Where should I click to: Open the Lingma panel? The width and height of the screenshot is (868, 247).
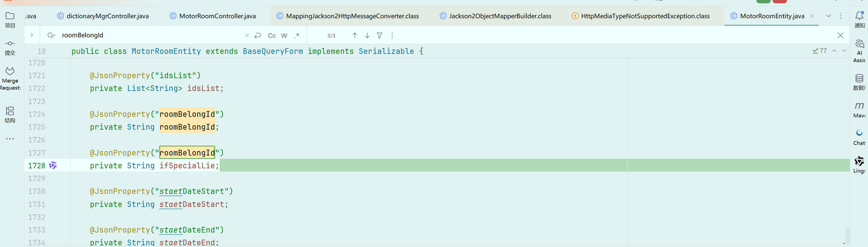(859, 165)
